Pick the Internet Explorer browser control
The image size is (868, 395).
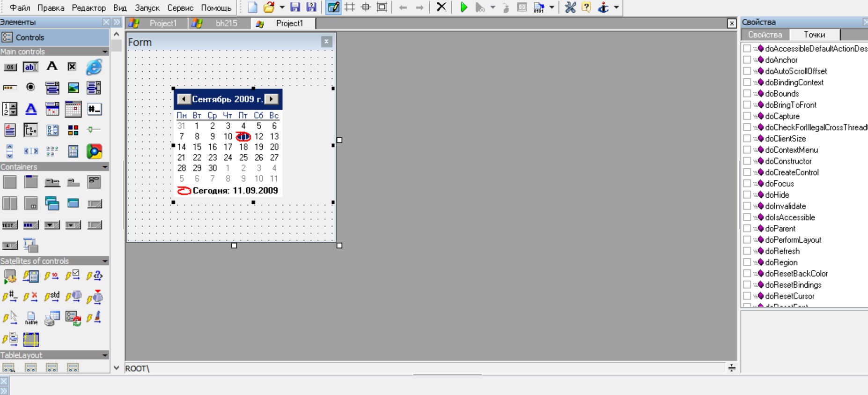tap(94, 67)
